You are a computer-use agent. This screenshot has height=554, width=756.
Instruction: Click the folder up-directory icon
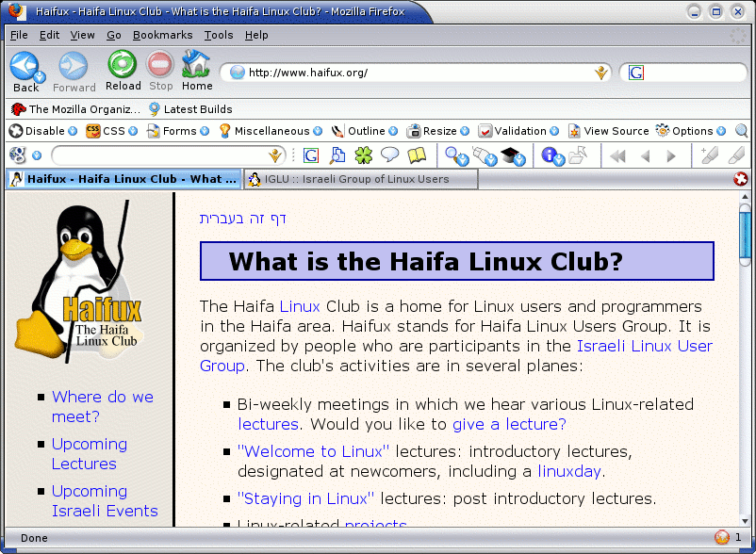(578, 155)
